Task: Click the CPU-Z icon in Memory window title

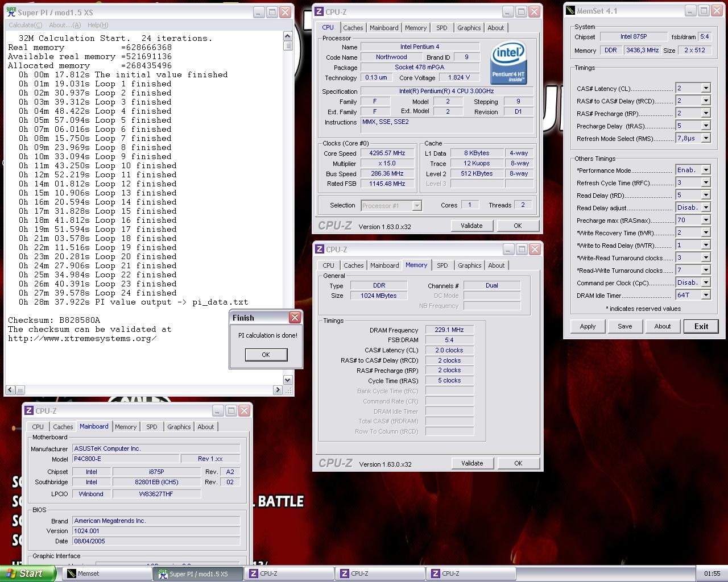Action: pos(319,249)
